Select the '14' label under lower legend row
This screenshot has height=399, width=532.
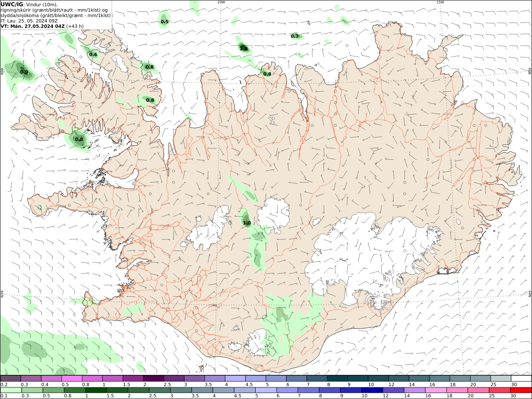pos(407,396)
